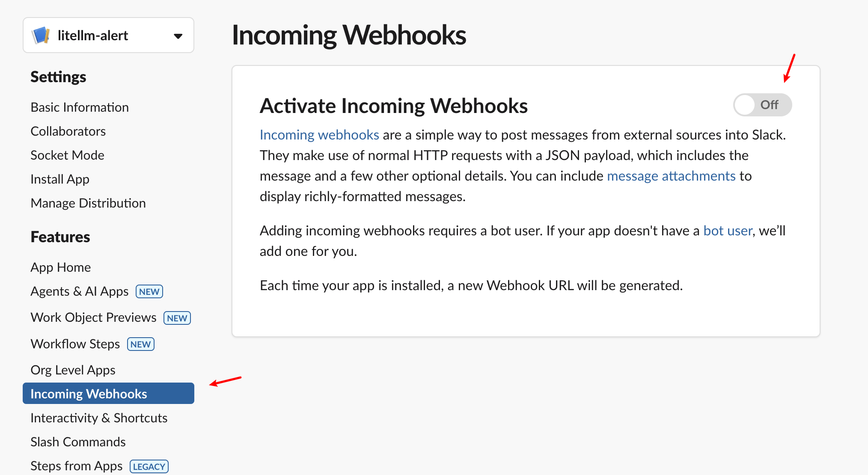868x475 pixels.
Task: Click the litellm-alert app icon
Action: pos(41,35)
